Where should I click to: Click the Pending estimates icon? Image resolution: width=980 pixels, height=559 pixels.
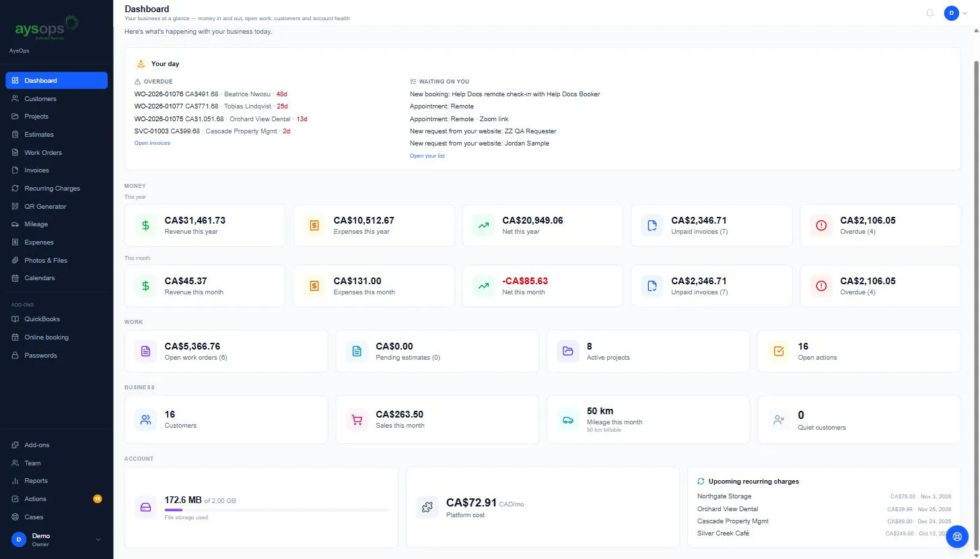[x=357, y=351]
